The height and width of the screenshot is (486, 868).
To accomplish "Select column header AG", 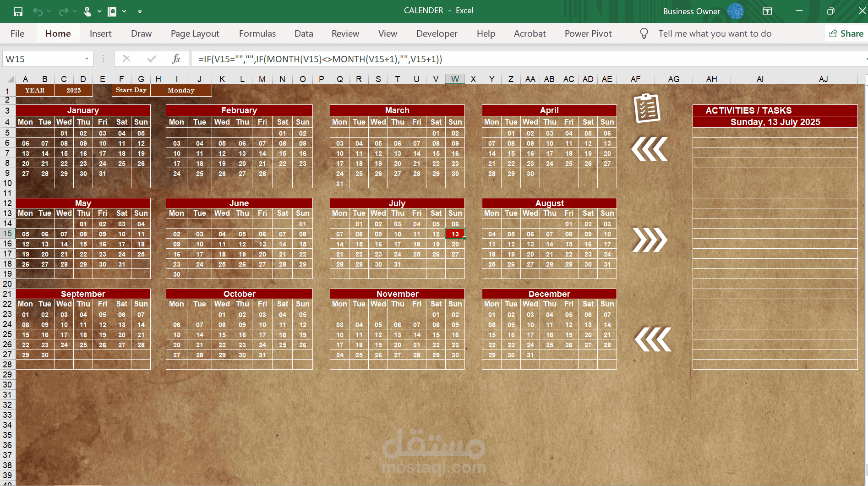I will click(x=673, y=79).
